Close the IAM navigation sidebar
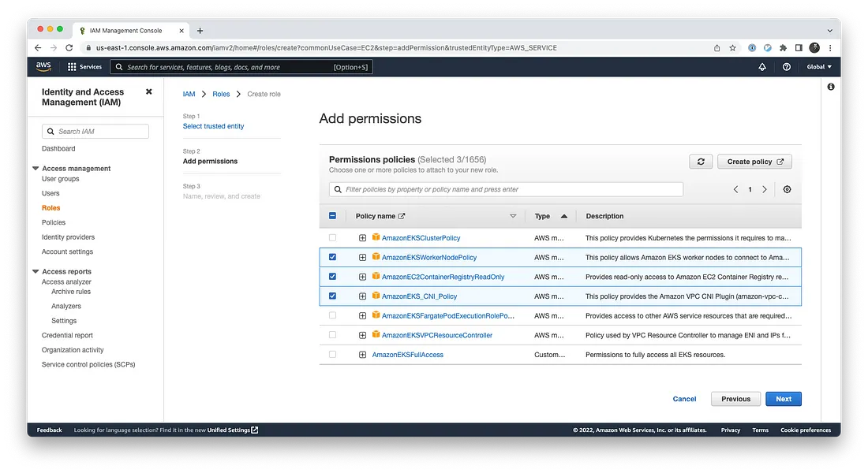 click(149, 91)
